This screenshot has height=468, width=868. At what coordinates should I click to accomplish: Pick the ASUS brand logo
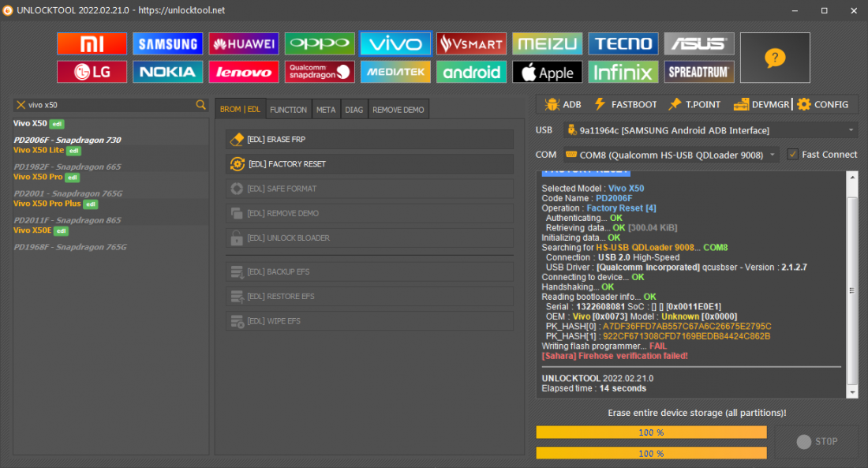(698, 43)
